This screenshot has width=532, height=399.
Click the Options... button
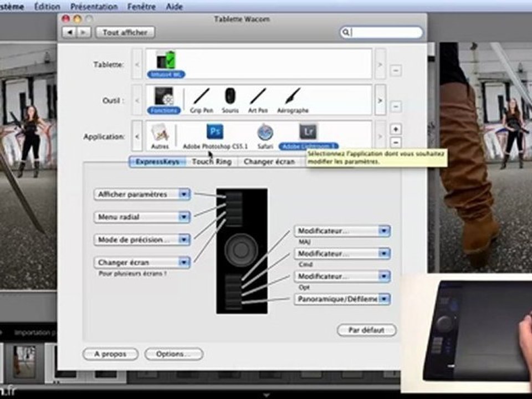(x=173, y=354)
